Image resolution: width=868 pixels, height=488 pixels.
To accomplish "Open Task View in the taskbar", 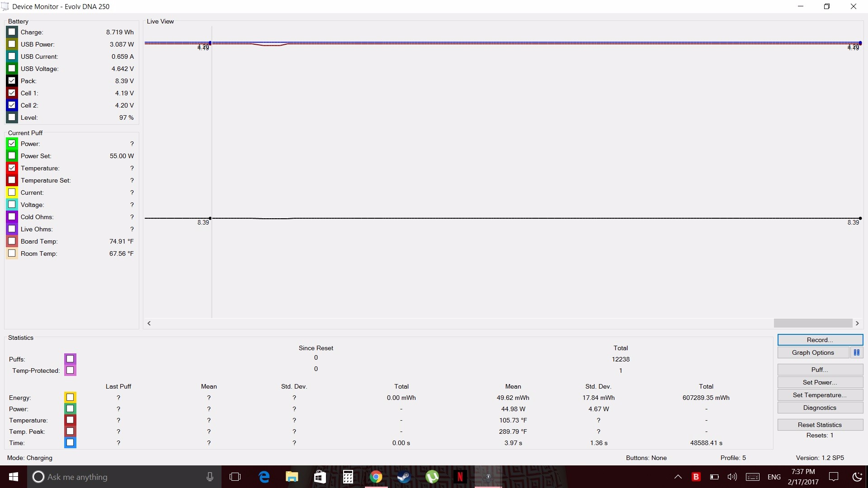I will [x=235, y=477].
